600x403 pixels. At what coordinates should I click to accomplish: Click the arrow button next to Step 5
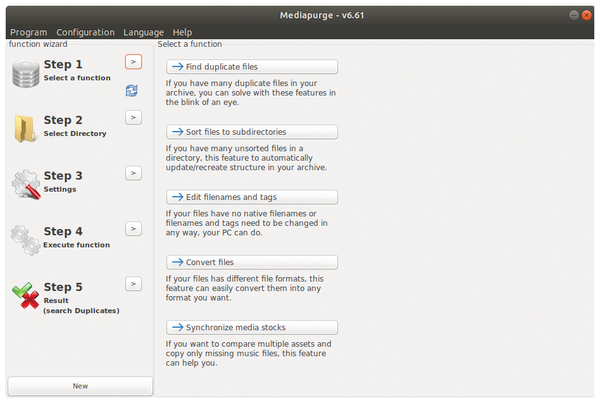pyautogui.click(x=133, y=284)
